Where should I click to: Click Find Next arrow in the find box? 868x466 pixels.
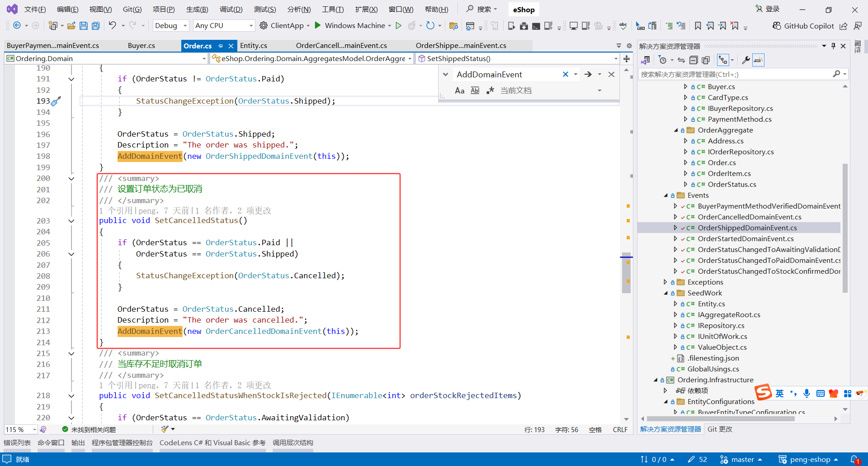pyautogui.click(x=588, y=75)
